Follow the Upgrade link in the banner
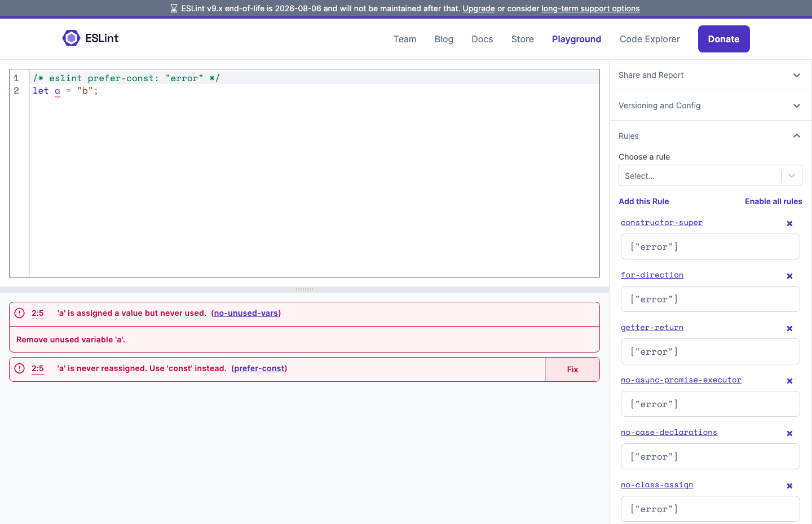Viewport: 812px width, 524px height. (479, 8)
